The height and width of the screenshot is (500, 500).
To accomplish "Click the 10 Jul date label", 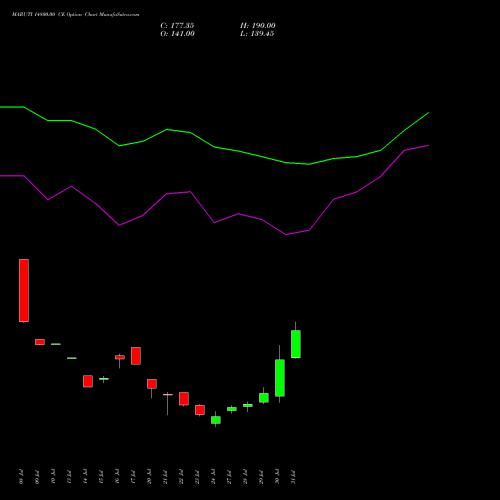I will click(53, 477).
